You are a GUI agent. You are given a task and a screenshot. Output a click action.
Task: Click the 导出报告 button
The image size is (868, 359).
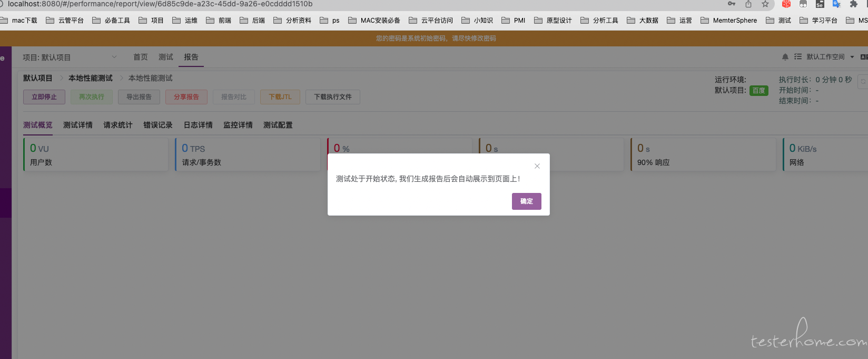coord(139,97)
